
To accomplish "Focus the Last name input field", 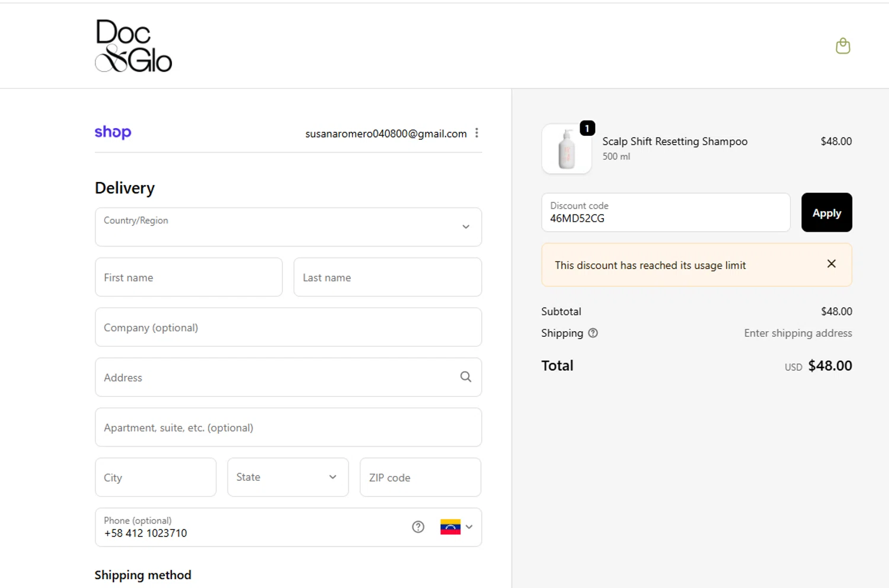I will (387, 277).
